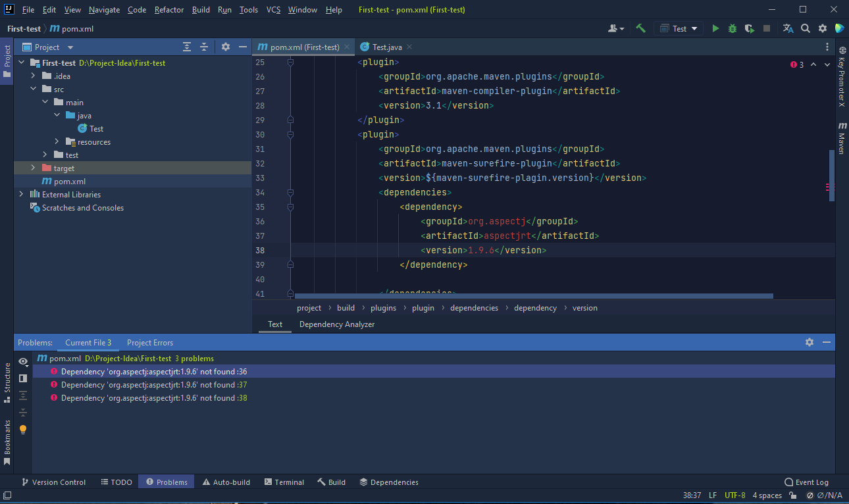Open the Key Promoter X side tool window
This screenshot has width=849, height=504.
click(x=841, y=77)
